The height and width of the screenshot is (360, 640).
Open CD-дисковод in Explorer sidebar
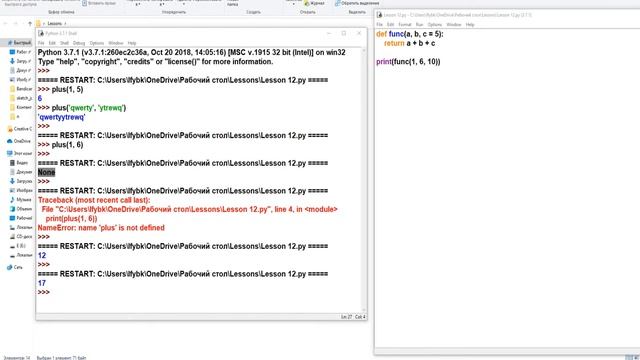[x=21, y=236]
